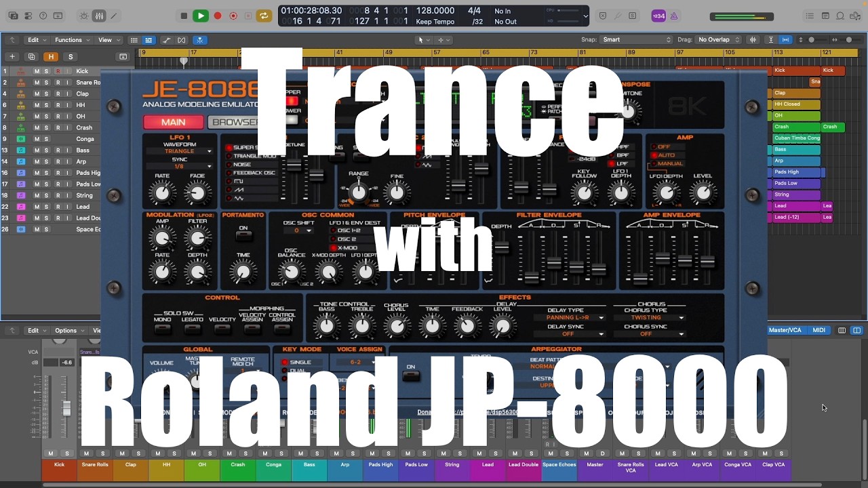Toggle Flex mode icon
This screenshot has height=488, width=868.
tap(182, 40)
